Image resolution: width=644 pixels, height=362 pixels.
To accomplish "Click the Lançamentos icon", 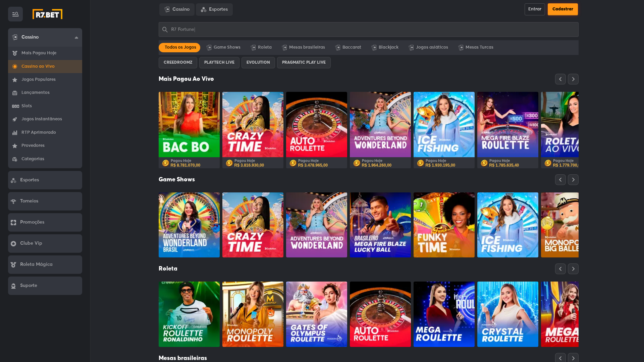I will pyautogui.click(x=15, y=93).
